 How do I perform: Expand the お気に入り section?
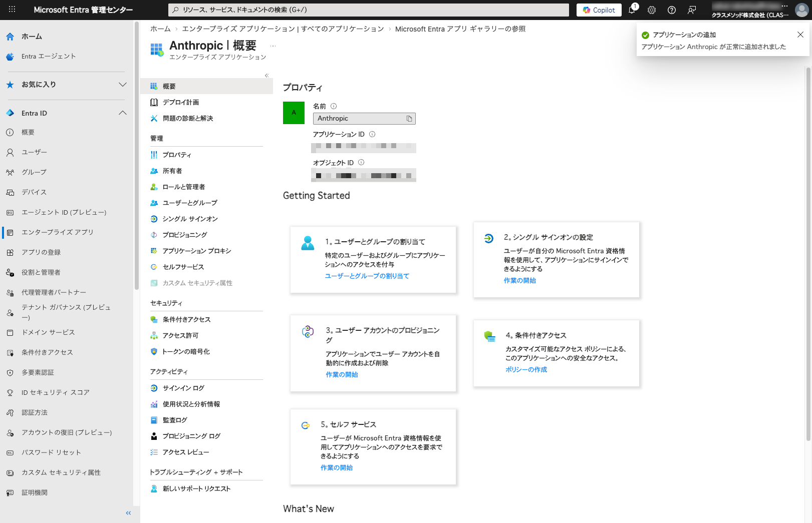point(122,85)
